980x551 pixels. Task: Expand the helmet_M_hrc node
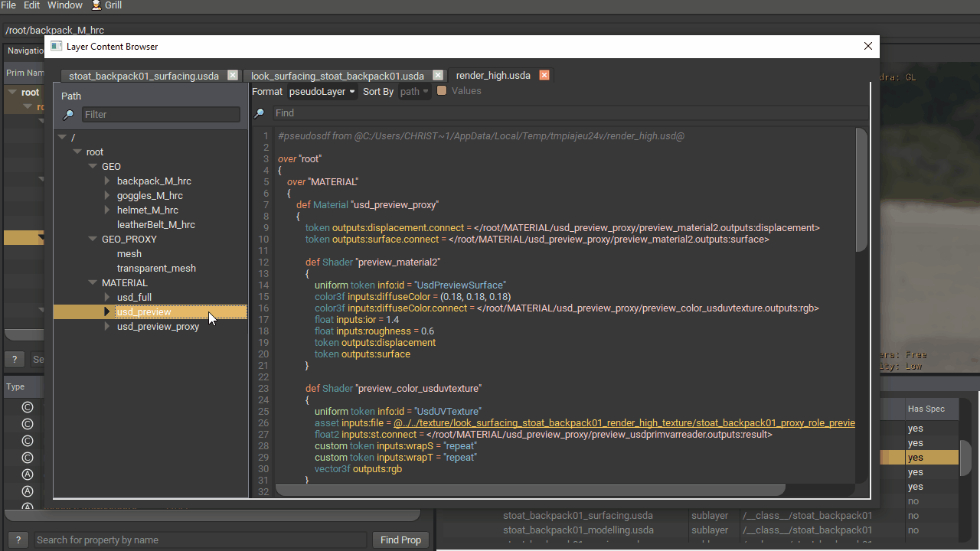point(107,210)
